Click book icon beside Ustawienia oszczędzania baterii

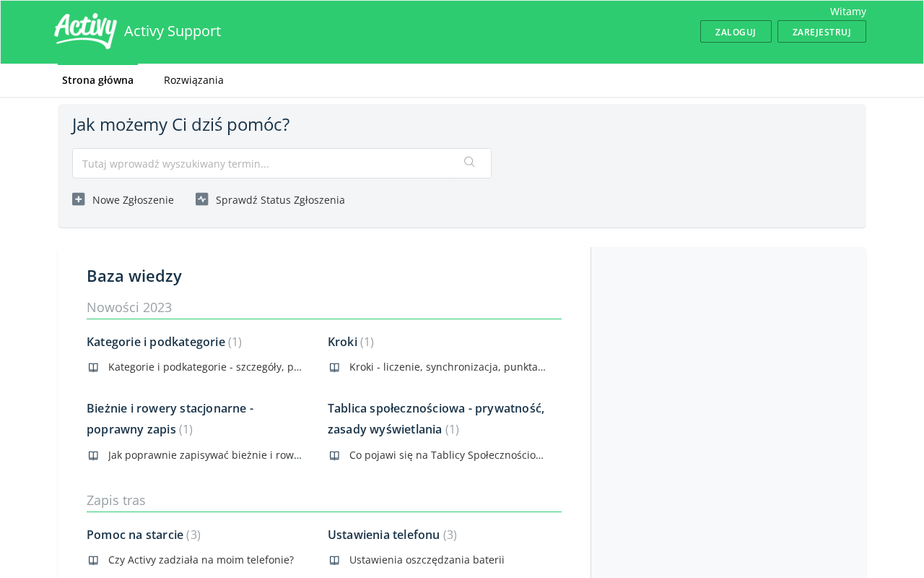pos(334,560)
